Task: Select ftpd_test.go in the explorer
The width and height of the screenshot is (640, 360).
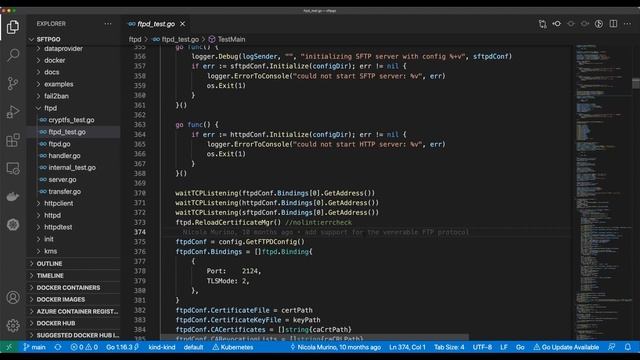Action: pyautogui.click(x=73, y=132)
